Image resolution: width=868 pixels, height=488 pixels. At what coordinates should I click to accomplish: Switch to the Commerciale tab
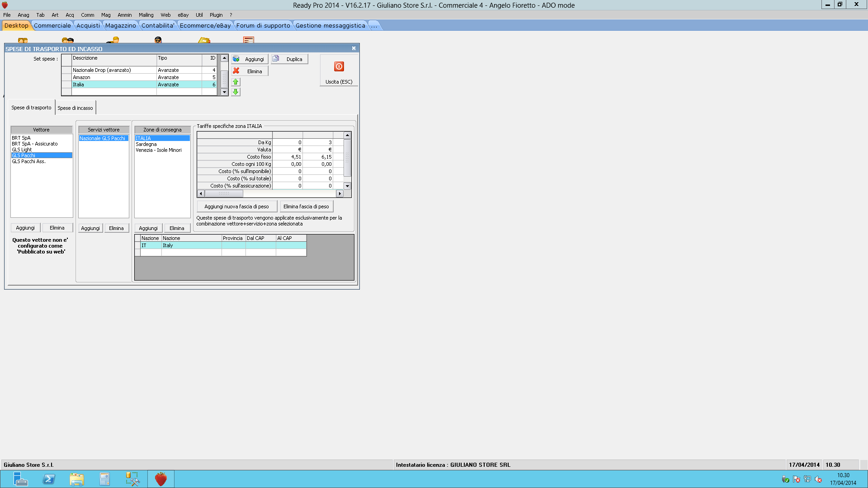point(52,26)
